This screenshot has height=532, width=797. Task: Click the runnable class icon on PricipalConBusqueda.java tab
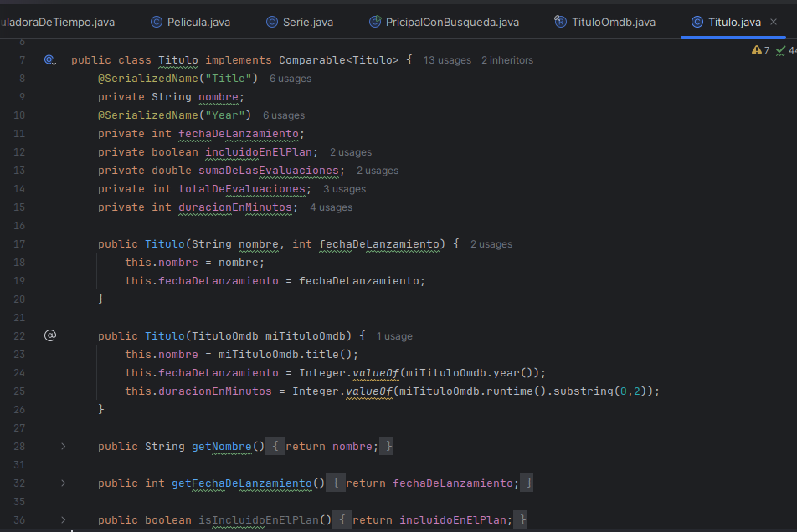coord(375,22)
